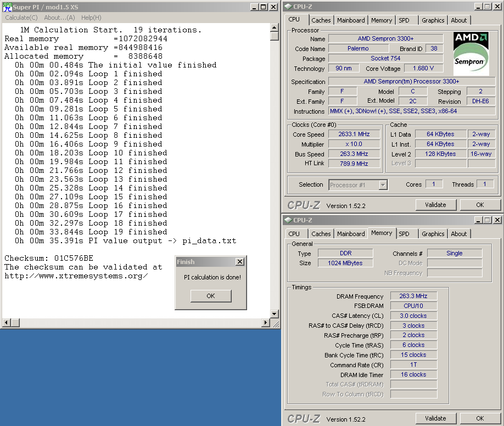Close the Finish dialog with the X button

240,262
